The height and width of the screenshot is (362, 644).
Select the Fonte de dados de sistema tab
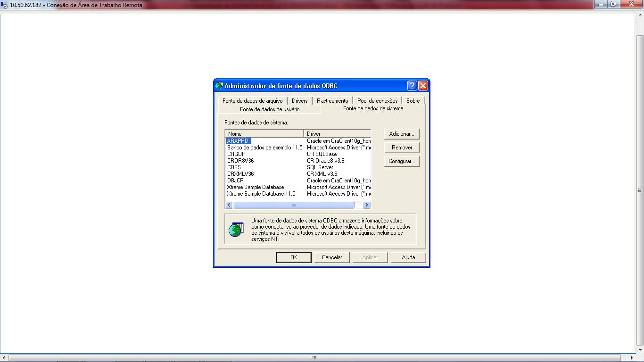(x=373, y=108)
